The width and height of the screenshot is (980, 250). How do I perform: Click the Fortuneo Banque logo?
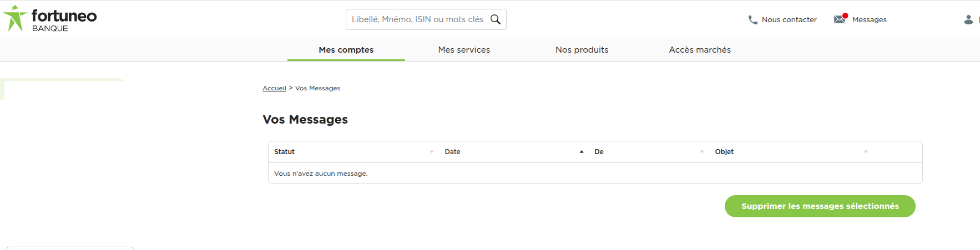50,19
